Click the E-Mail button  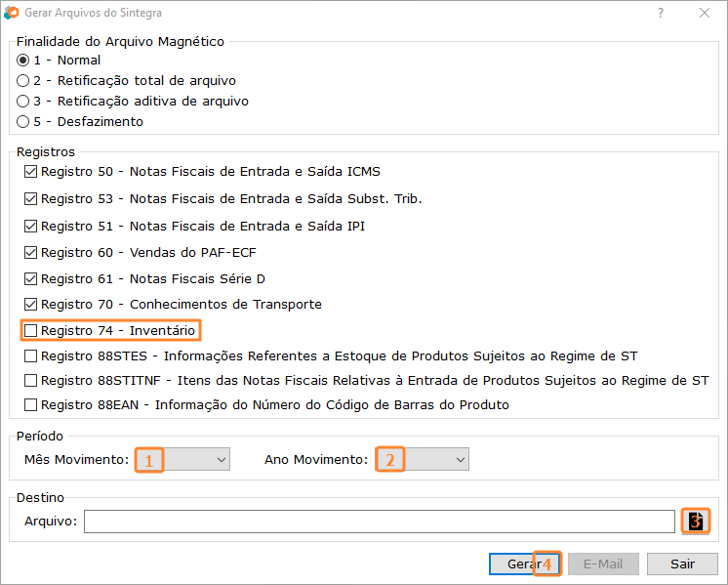pos(603,564)
